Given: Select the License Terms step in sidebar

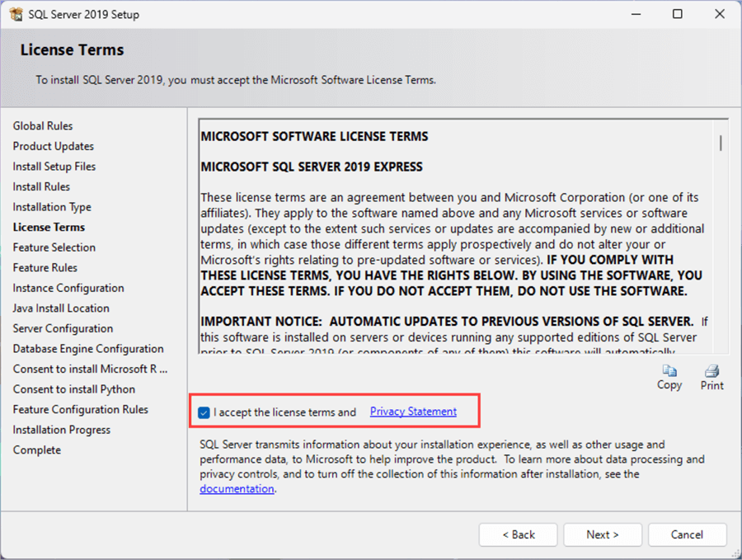Looking at the screenshot, I should (49, 228).
